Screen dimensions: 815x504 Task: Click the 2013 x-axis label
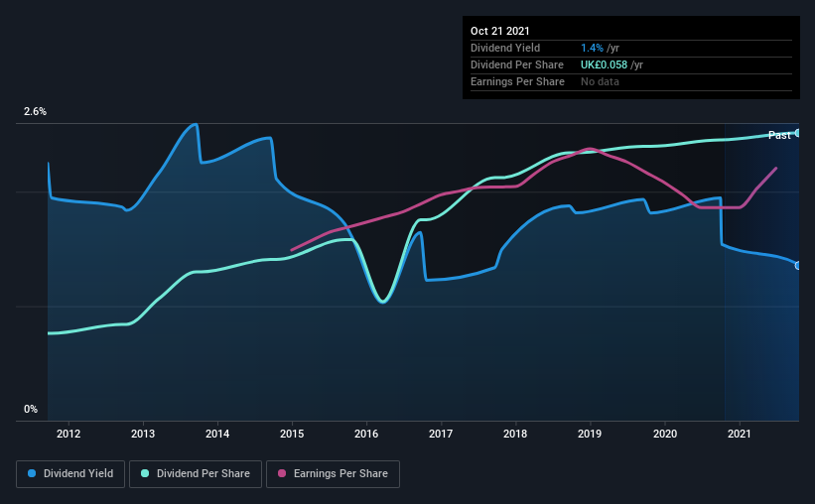143,434
